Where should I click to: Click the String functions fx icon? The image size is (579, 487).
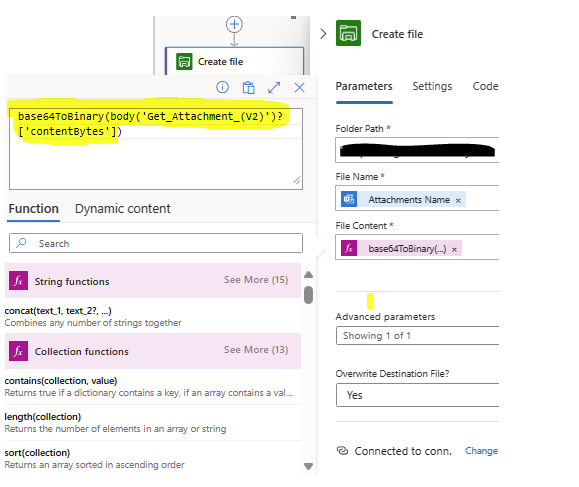[18, 281]
